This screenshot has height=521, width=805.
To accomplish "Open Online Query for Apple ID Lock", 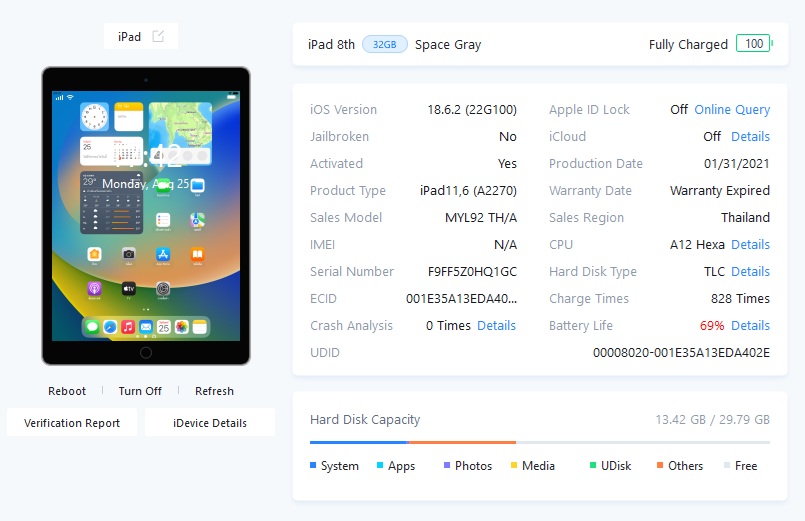I will tap(732, 109).
